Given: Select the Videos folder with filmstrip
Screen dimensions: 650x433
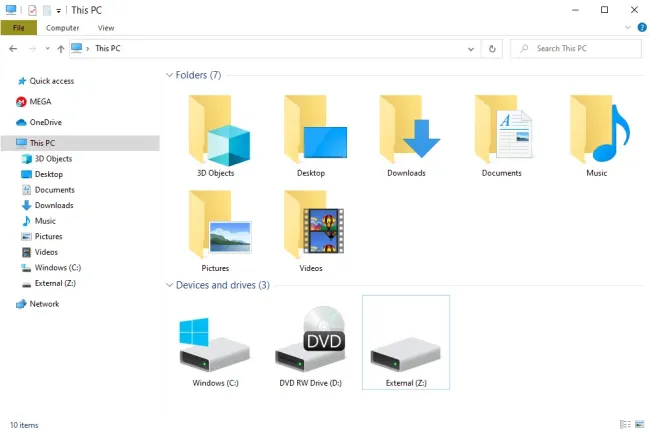Looking at the screenshot, I should click(x=310, y=226).
